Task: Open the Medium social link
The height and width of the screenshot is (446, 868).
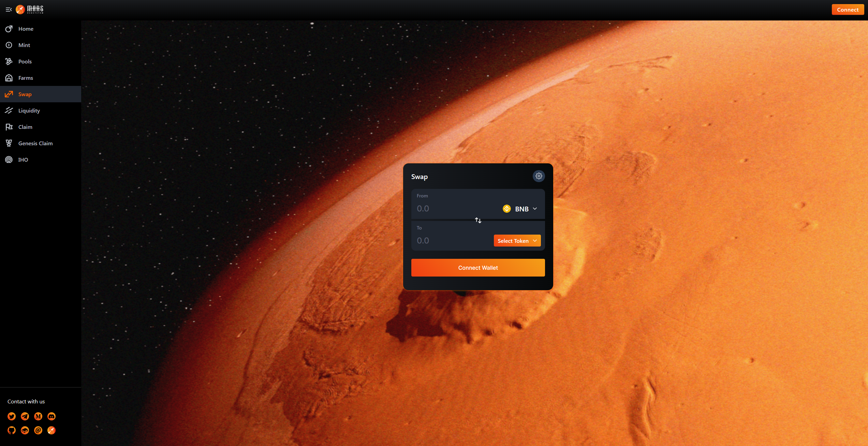Action: [x=38, y=416]
